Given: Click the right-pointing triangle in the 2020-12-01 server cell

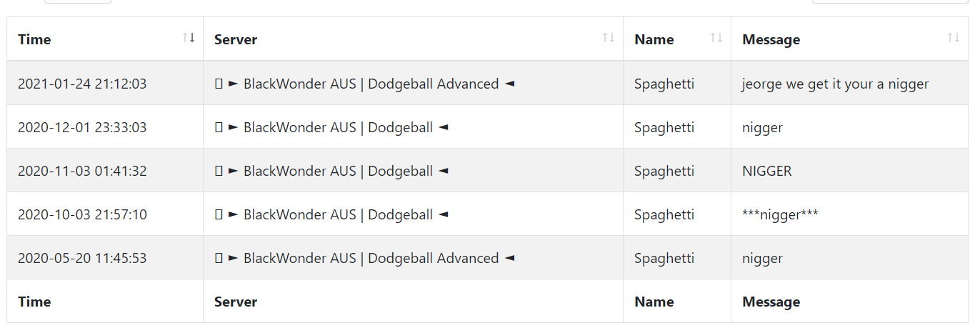Looking at the screenshot, I should (233, 127).
